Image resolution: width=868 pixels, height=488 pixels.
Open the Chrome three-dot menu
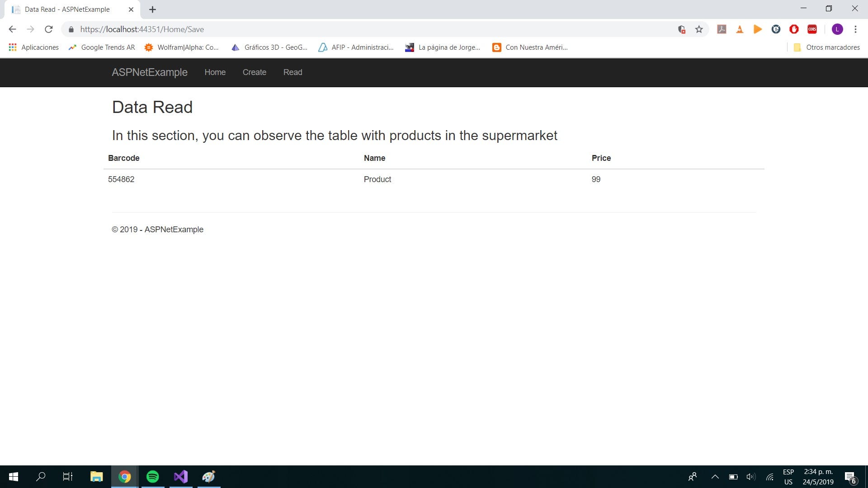click(855, 29)
